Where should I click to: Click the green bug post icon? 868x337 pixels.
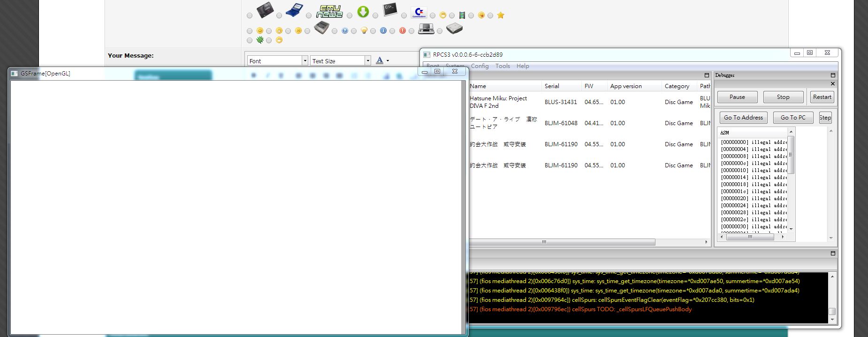[x=259, y=40]
